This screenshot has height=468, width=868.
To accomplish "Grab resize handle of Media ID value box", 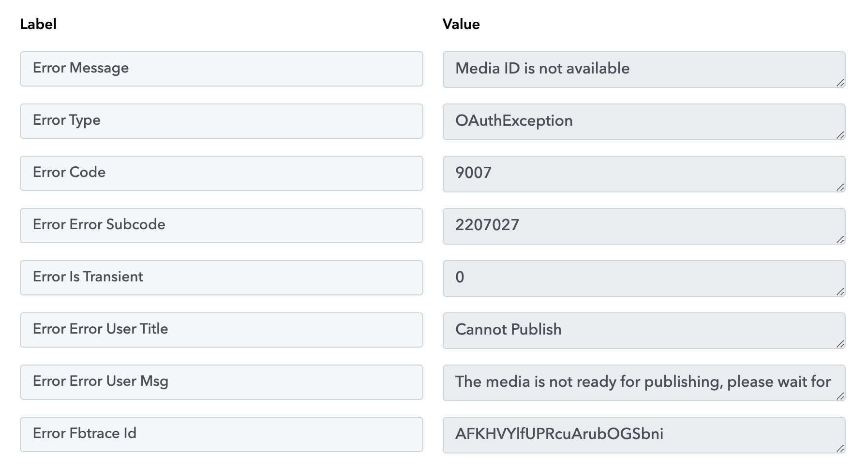I will 840,83.
